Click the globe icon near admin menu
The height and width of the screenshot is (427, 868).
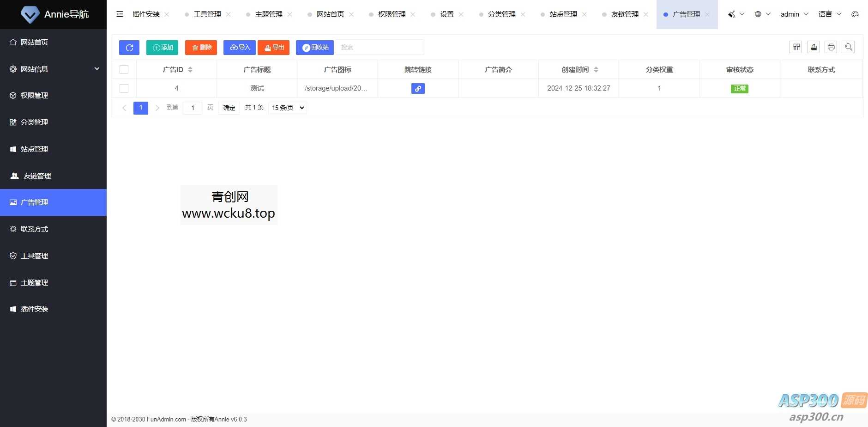click(x=759, y=14)
